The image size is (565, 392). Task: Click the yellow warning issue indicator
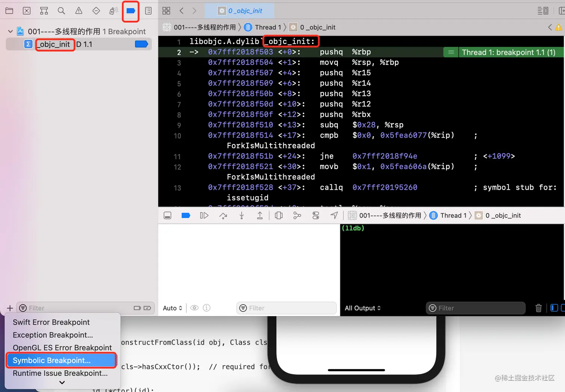point(558,27)
